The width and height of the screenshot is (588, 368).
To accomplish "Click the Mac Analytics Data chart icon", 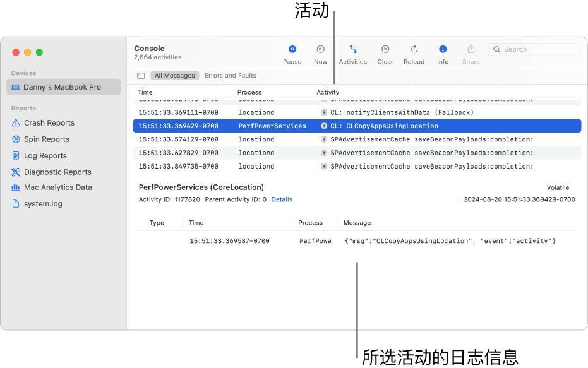I will click(16, 187).
